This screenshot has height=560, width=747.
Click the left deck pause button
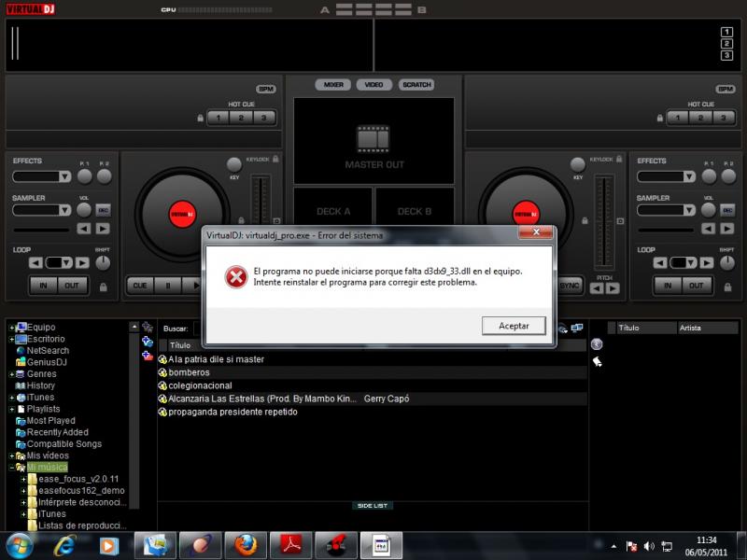(168, 286)
